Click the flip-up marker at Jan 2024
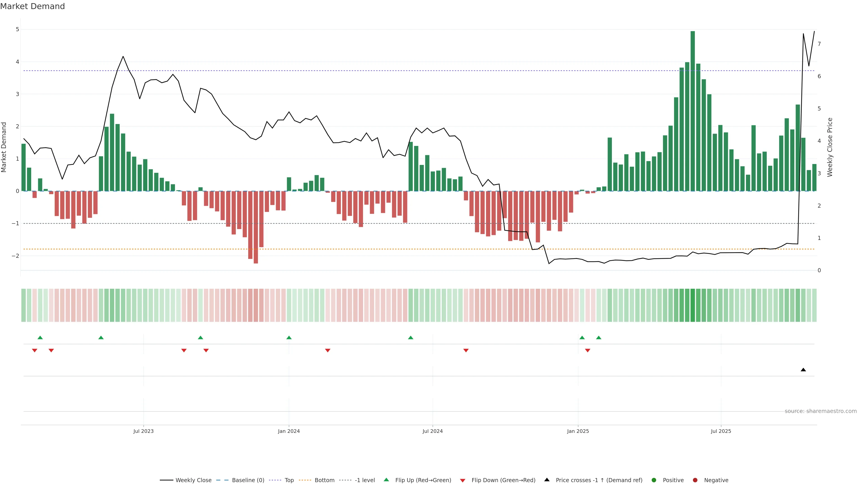The height and width of the screenshot is (488, 868). [x=289, y=338]
